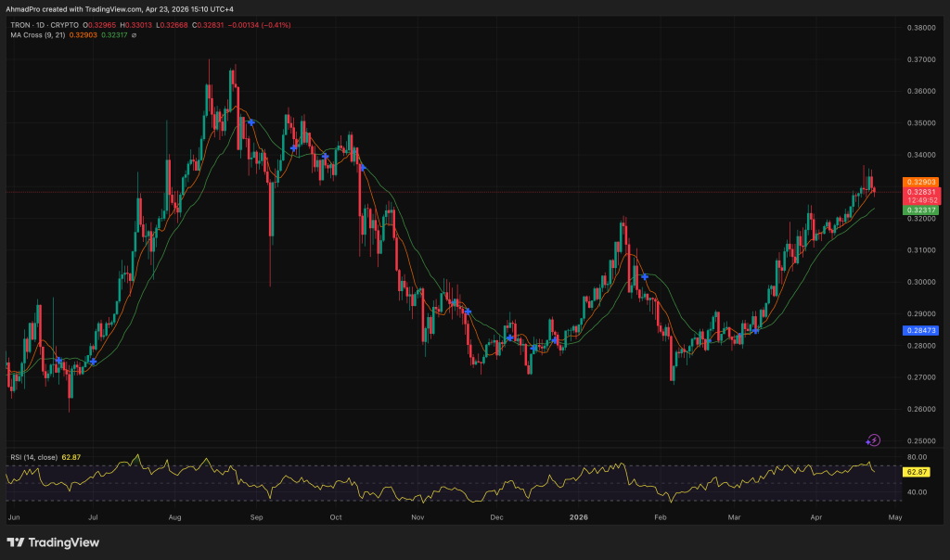Click the red 0.32831 current price label
The image size is (950, 560).
tap(920, 191)
